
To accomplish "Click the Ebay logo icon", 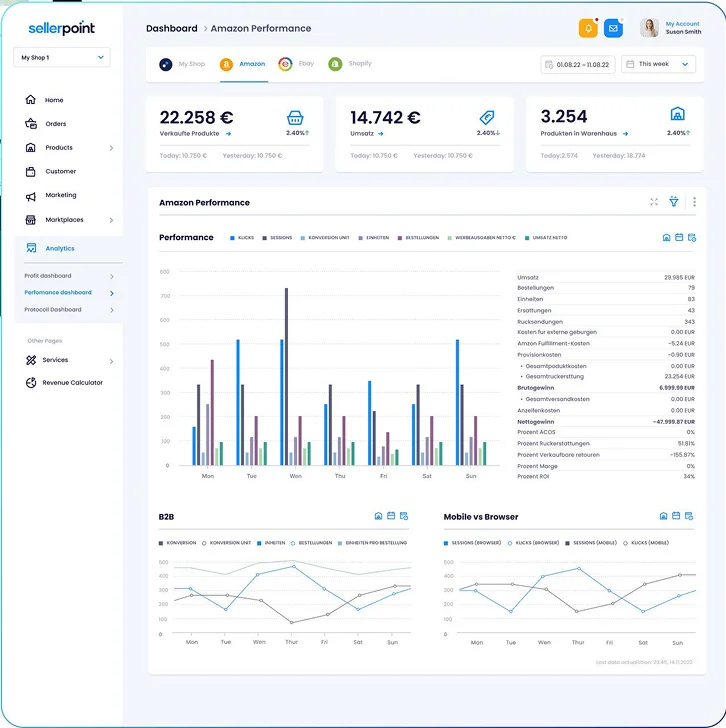I will click(285, 64).
